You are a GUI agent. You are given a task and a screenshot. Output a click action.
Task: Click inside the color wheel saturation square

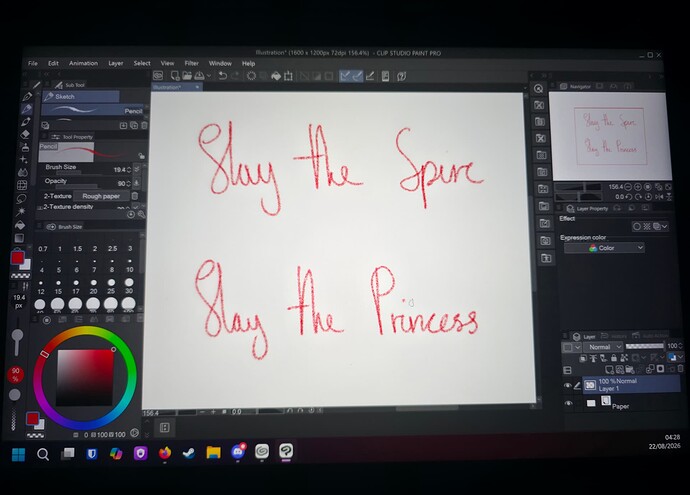pos(85,378)
